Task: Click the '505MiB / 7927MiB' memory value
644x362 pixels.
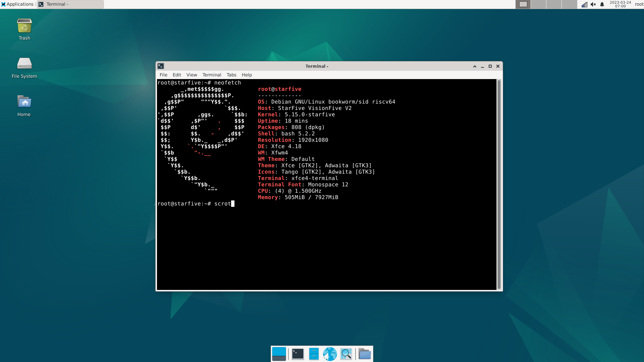Action: [311, 197]
